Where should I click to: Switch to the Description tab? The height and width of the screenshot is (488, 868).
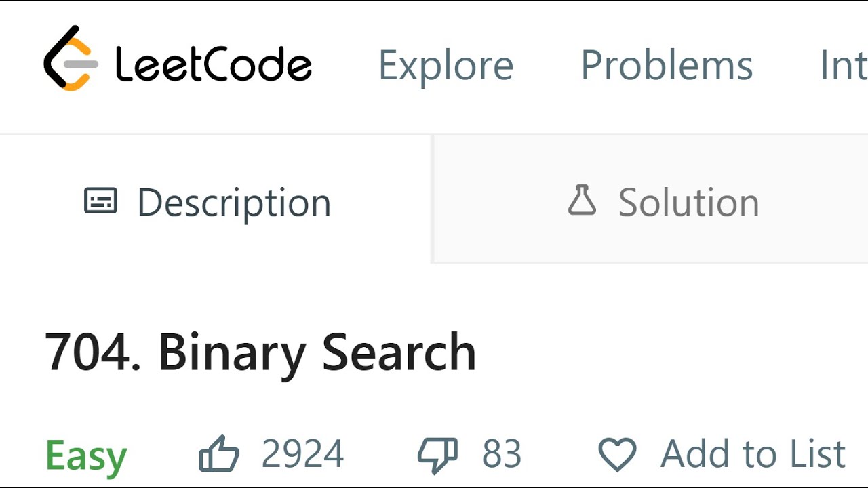[233, 202]
